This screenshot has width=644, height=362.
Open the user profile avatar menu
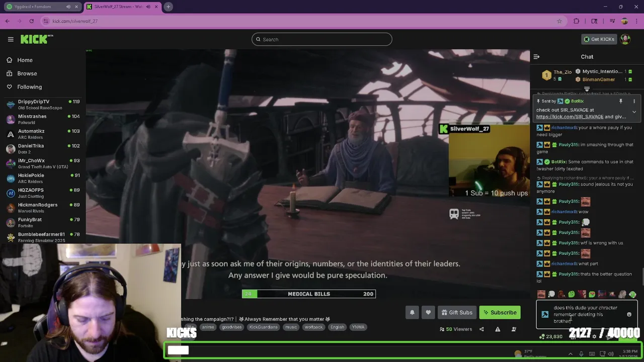click(625, 39)
